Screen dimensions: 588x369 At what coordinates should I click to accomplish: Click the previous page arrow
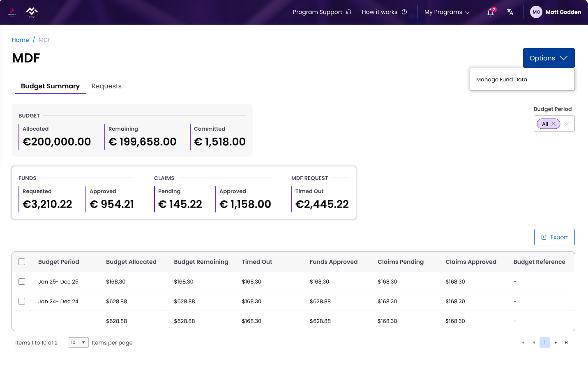tap(534, 343)
